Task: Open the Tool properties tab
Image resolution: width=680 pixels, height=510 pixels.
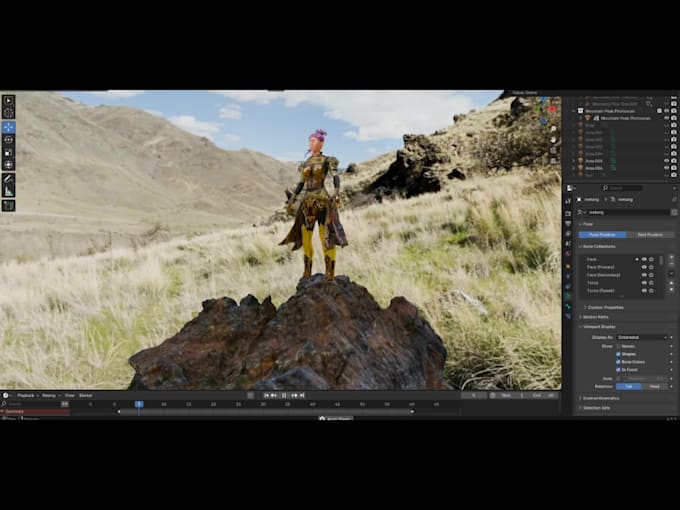Action: (568, 202)
